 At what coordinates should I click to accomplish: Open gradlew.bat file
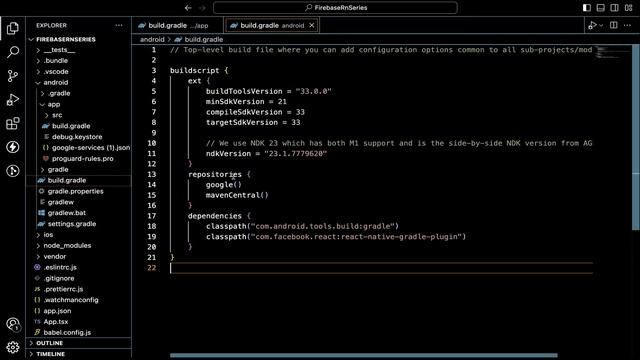78,213
